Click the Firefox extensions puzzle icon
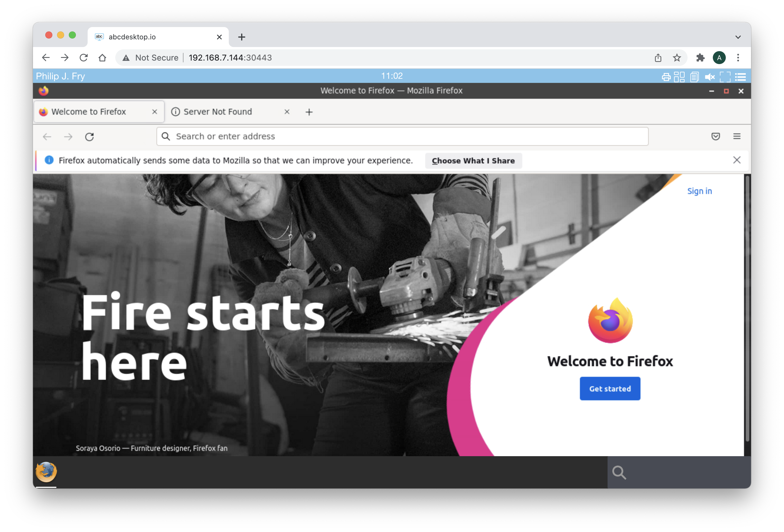This screenshot has width=784, height=532. tap(700, 58)
